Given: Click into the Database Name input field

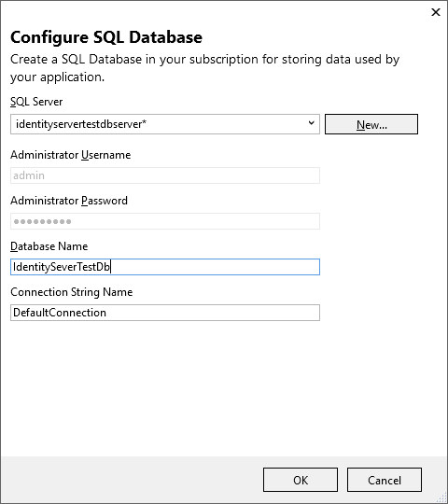Looking at the screenshot, I should coord(165,267).
